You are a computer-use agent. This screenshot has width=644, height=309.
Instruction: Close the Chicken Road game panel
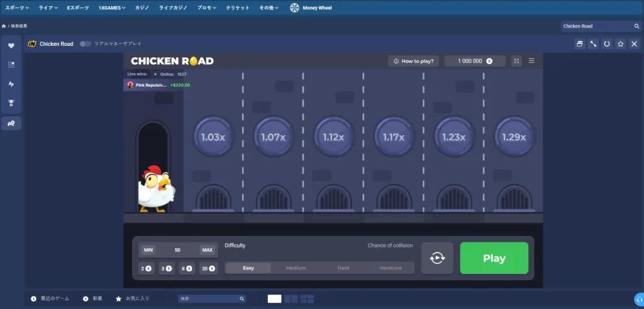pos(634,44)
